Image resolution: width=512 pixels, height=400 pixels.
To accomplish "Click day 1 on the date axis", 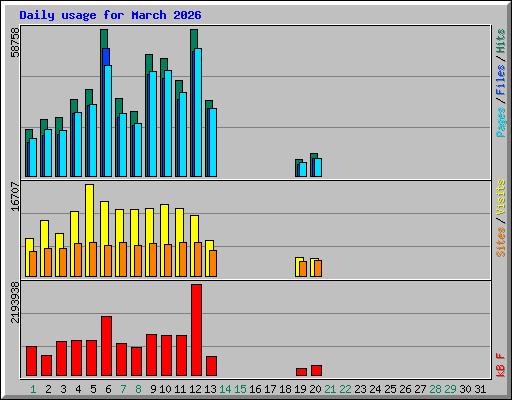I will 33,389.
